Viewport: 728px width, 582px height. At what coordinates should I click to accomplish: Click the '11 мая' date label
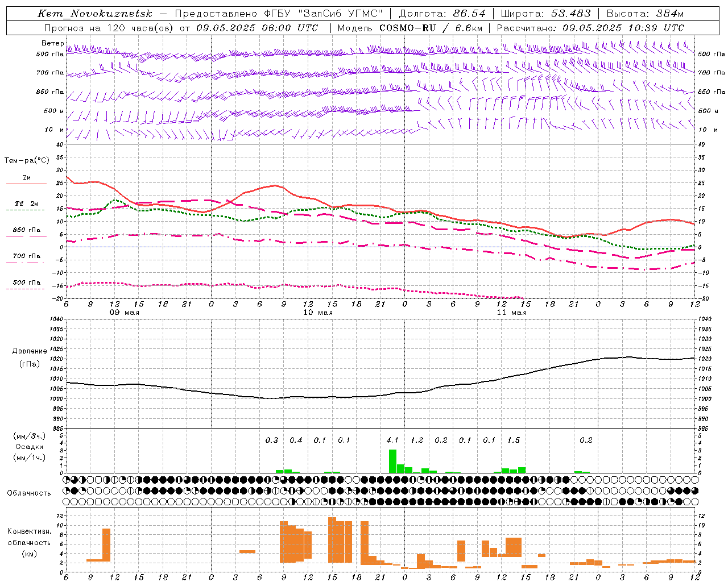(x=511, y=313)
